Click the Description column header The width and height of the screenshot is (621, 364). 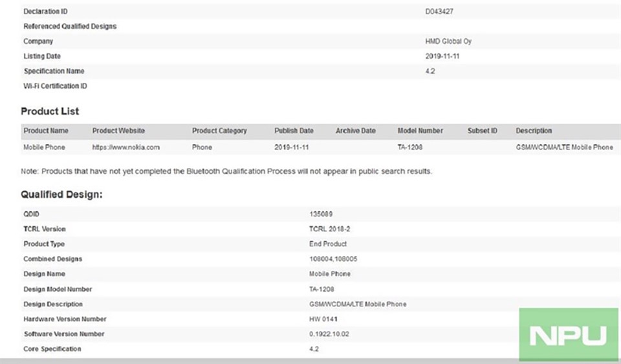click(x=534, y=131)
